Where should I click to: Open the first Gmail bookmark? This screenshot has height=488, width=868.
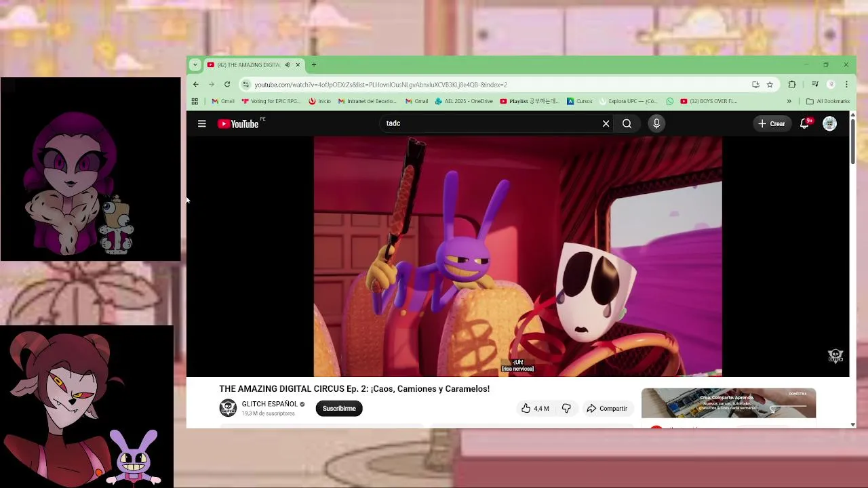223,101
